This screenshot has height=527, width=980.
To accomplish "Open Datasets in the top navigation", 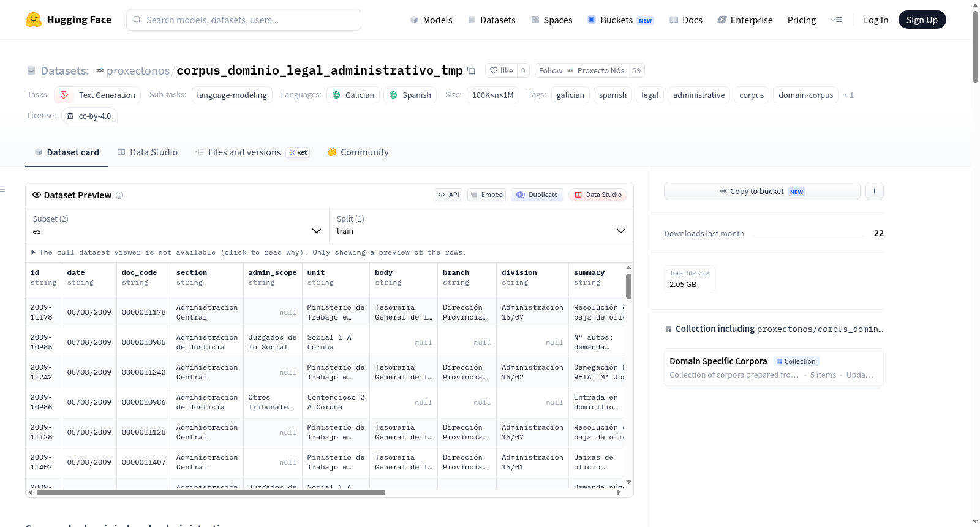I will click(491, 20).
